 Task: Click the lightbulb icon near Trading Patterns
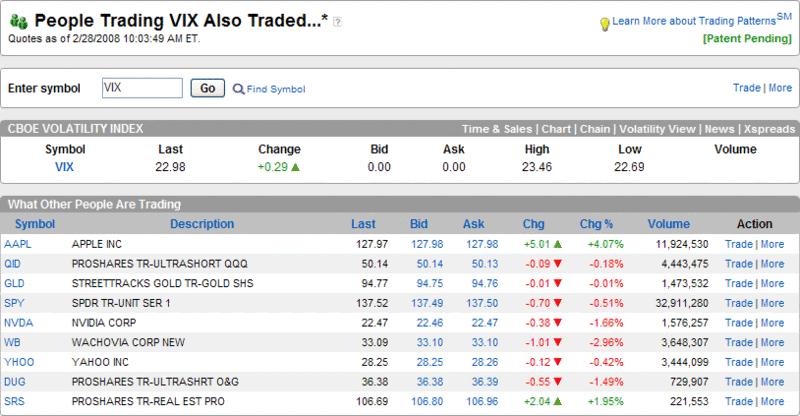pyautogui.click(x=604, y=24)
